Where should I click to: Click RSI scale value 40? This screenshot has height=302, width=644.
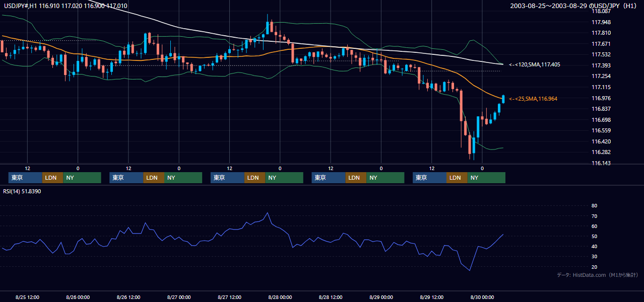[x=594, y=246]
